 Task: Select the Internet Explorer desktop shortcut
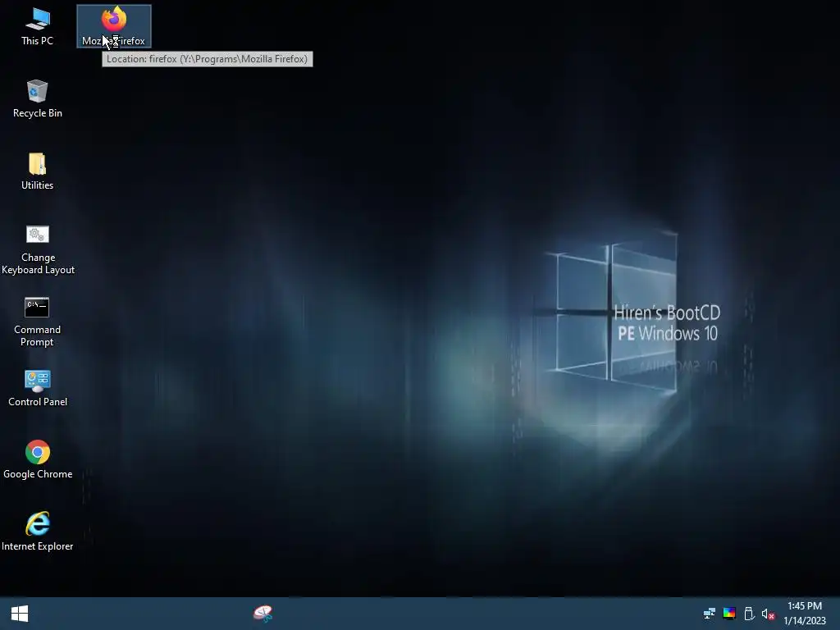pyautogui.click(x=38, y=532)
